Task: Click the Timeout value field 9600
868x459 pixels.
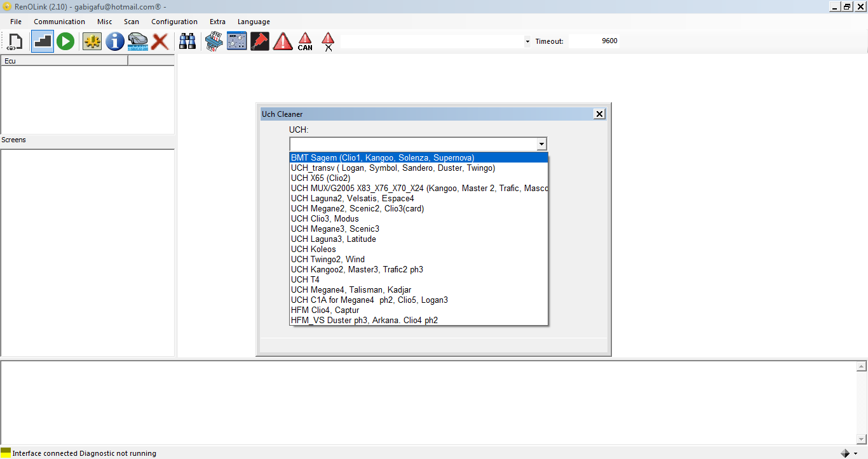Action: [593, 41]
